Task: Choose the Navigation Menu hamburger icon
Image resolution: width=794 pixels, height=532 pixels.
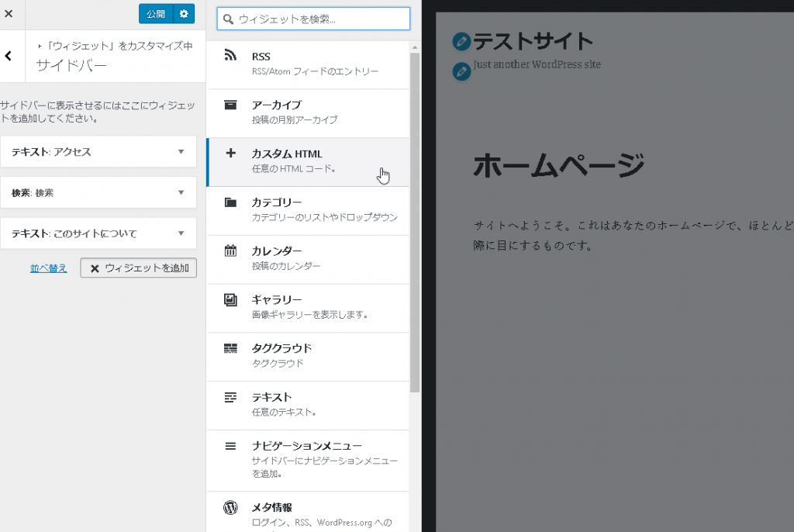Action: pyautogui.click(x=230, y=446)
